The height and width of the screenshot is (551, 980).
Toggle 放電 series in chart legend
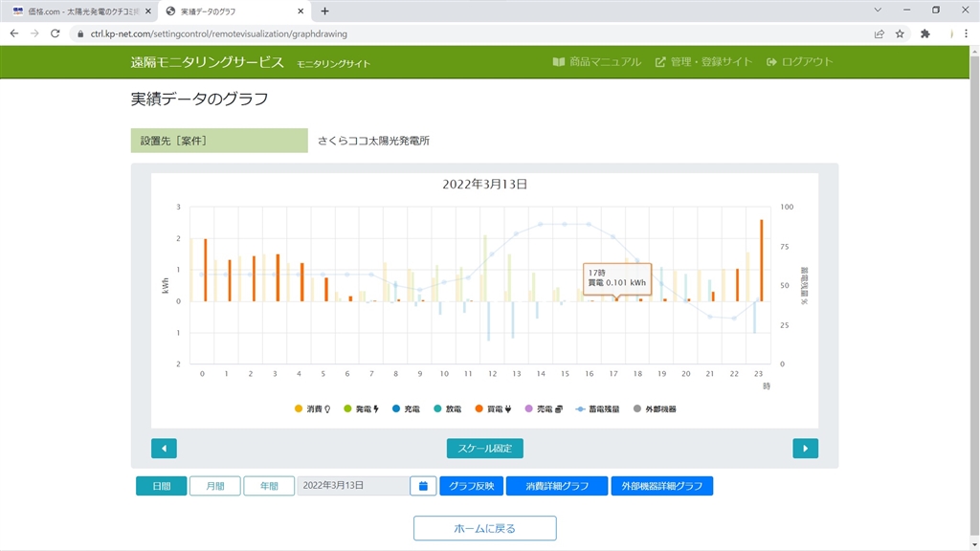(448, 408)
